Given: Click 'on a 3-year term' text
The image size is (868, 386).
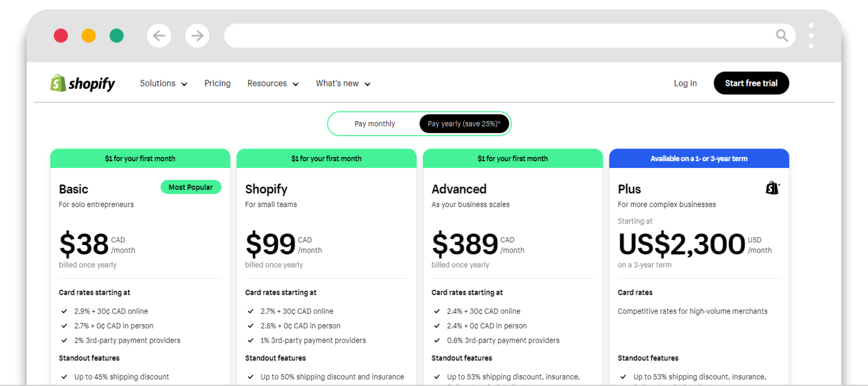Looking at the screenshot, I should [x=645, y=265].
